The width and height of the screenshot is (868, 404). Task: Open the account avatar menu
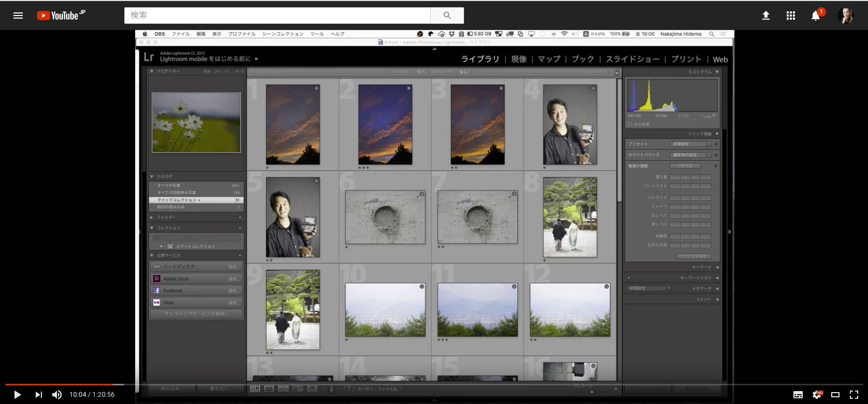click(x=845, y=16)
